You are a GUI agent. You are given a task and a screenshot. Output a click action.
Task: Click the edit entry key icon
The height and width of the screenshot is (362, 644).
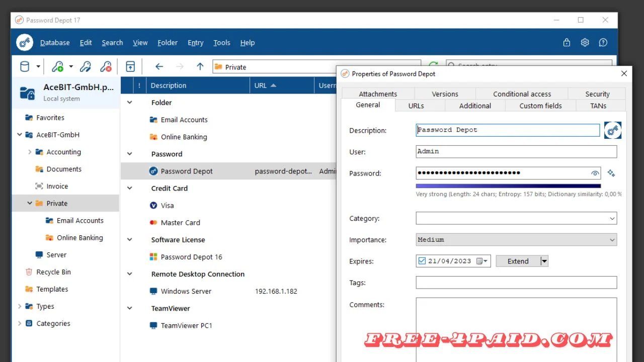[x=86, y=66]
